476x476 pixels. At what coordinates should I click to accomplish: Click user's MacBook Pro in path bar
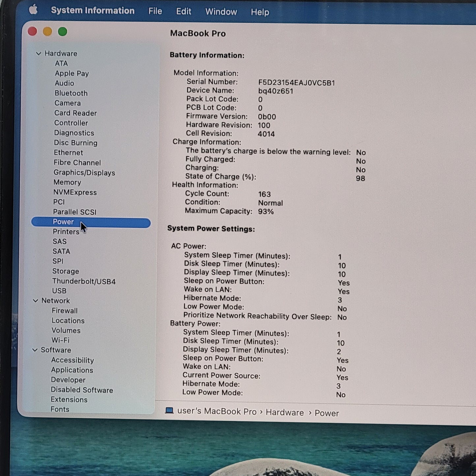[x=217, y=411]
